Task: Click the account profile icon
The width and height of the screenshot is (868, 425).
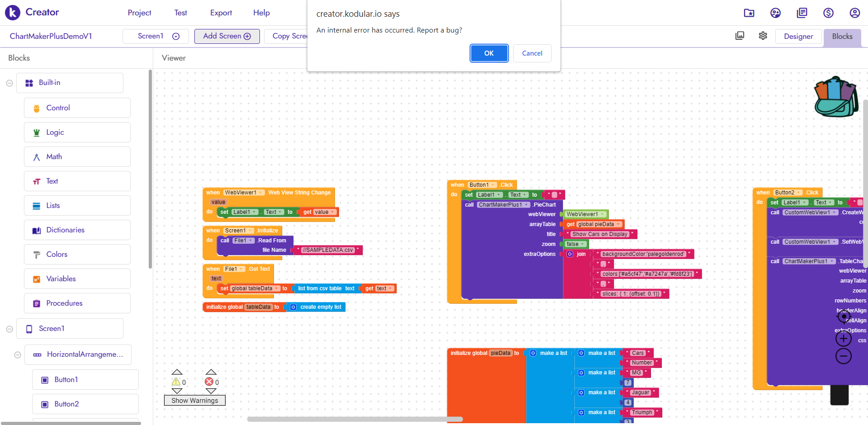Action: pos(854,13)
